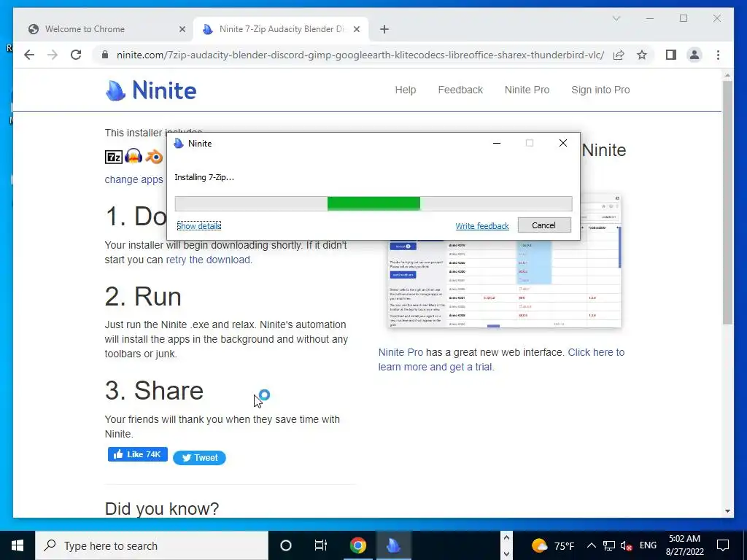Click Show details in the Ninite dialog
747x560 pixels.
[x=198, y=226]
